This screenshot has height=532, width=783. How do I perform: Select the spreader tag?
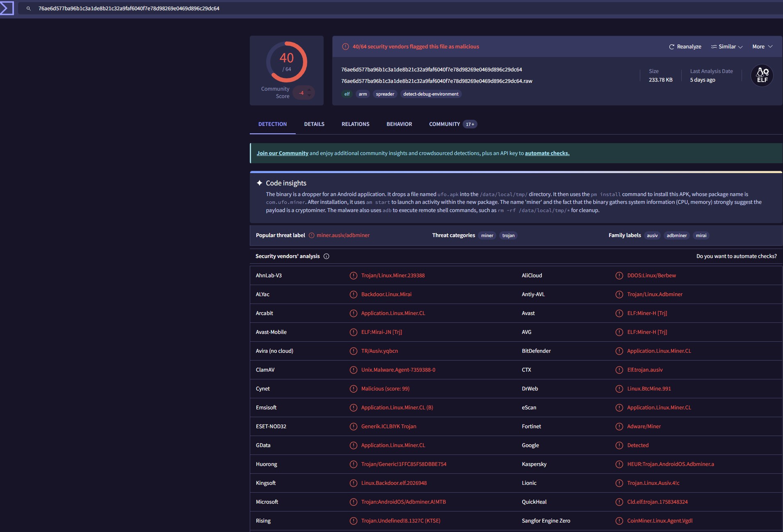point(385,94)
